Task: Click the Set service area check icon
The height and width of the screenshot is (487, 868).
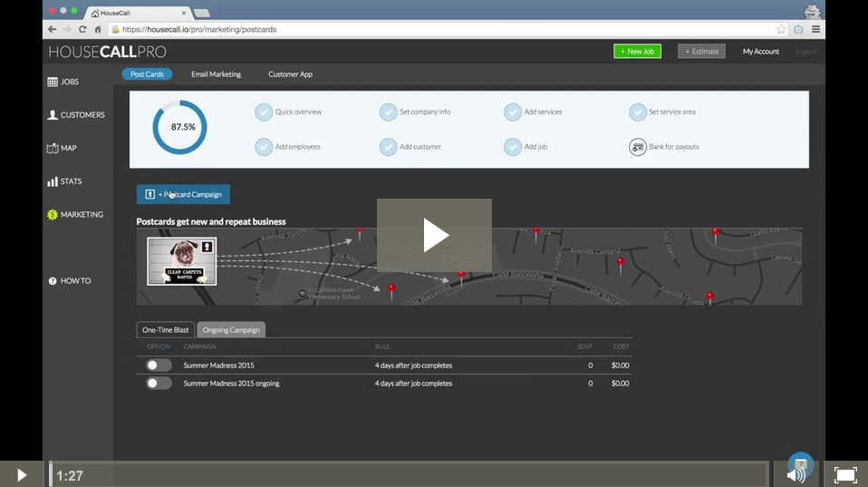Action: tap(637, 112)
